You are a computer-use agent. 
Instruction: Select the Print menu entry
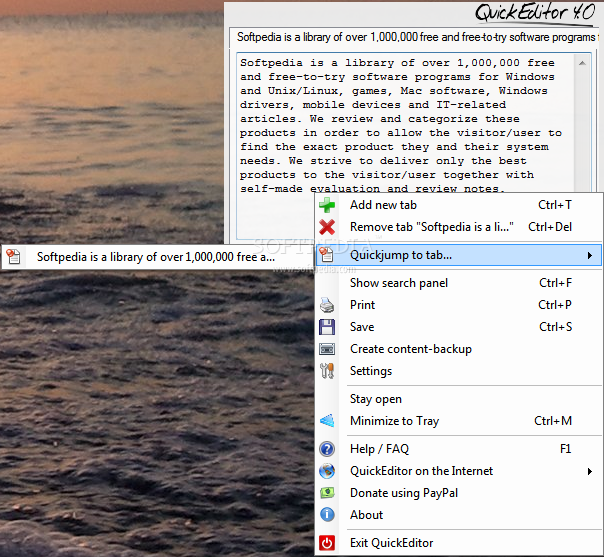pos(458,305)
